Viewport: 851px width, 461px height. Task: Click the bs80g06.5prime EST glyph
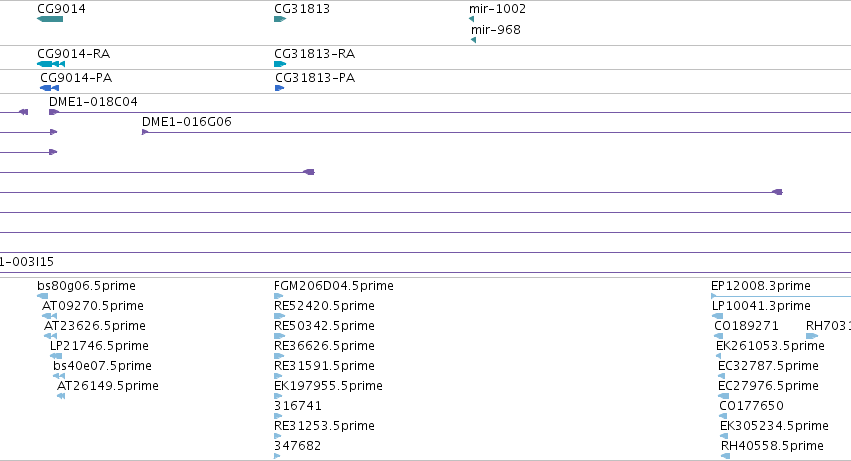(42, 296)
